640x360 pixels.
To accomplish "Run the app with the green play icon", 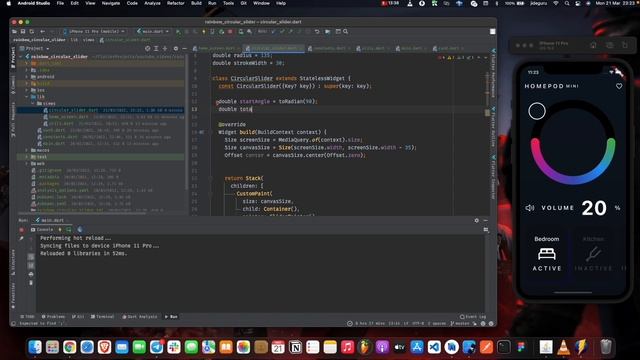I will tap(178, 31).
